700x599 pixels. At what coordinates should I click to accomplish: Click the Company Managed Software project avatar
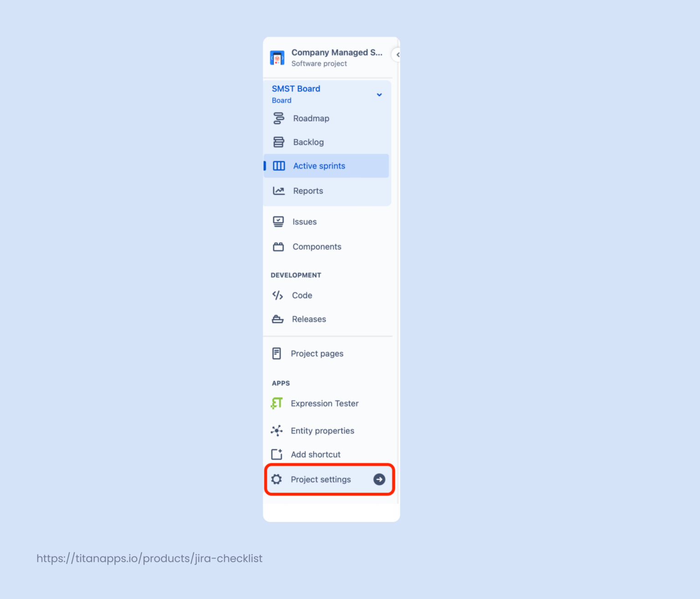point(277,57)
